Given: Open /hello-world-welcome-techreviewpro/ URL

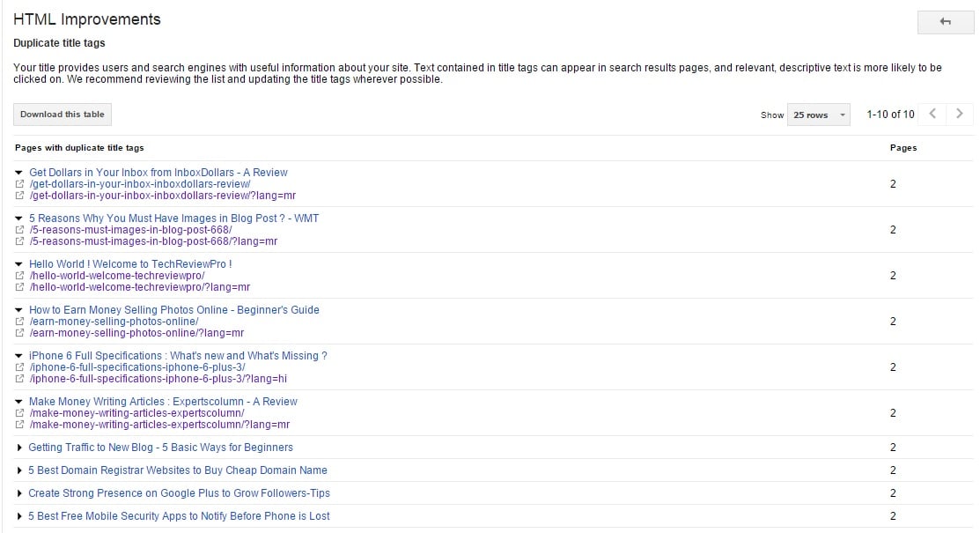Looking at the screenshot, I should [x=117, y=275].
